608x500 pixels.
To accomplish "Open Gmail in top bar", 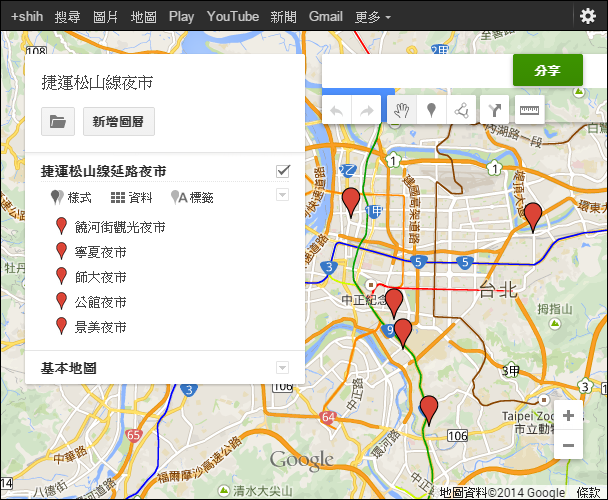I will pyautogui.click(x=326, y=17).
